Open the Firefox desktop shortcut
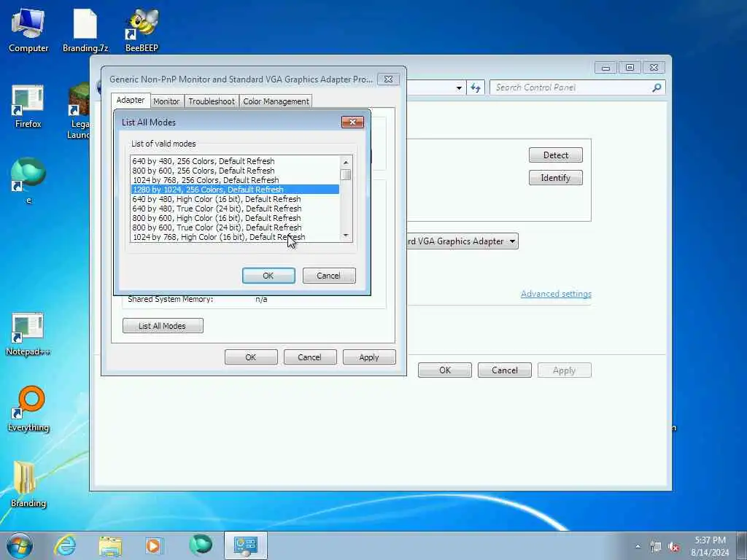747x560 pixels. tap(28, 106)
